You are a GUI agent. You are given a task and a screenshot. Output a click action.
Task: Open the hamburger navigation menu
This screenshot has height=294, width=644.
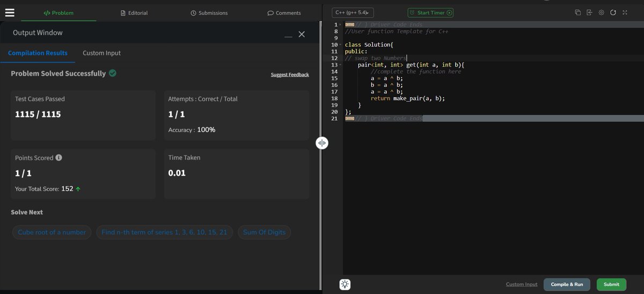click(9, 12)
